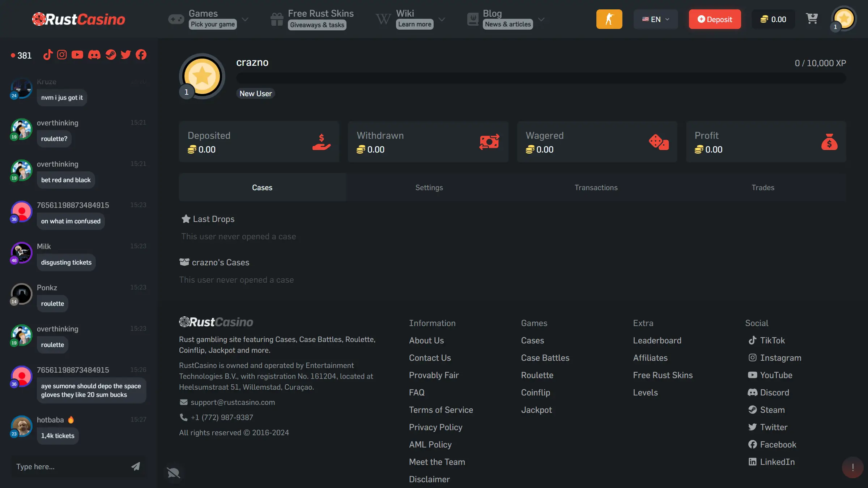Viewport: 868px width, 488px height.
Task: Open the Coinflip footer link
Action: (x=535, y=392)
